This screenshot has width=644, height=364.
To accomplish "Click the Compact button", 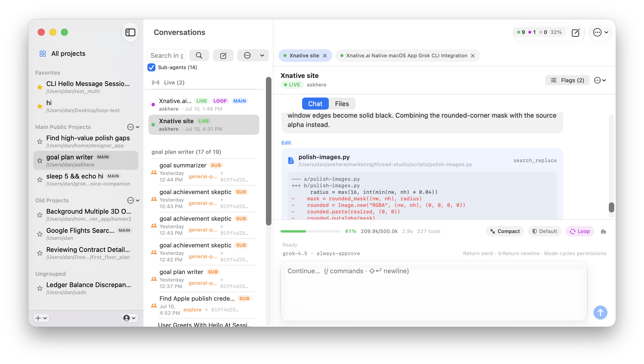I will (x=505, y=231).
